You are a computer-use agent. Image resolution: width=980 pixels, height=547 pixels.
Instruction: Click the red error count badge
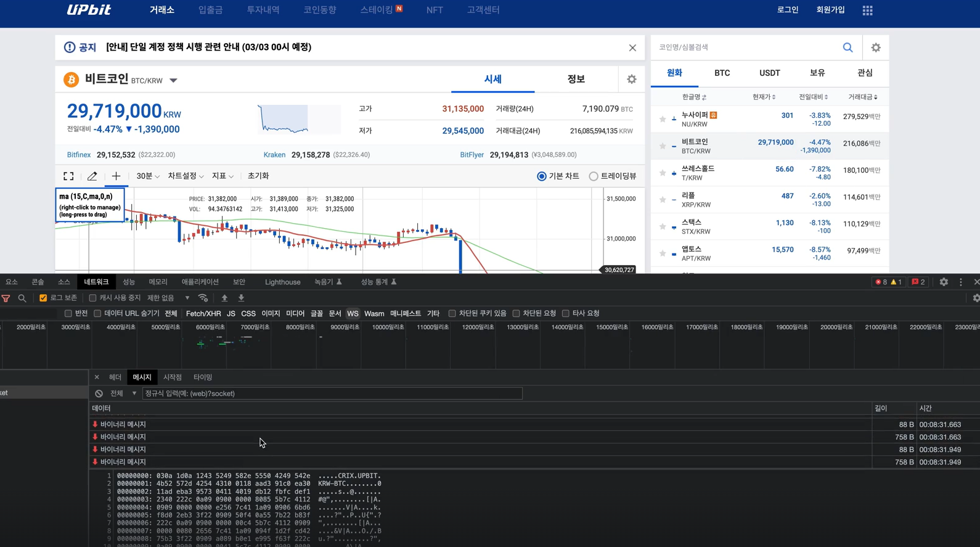[x=881, y=282]
